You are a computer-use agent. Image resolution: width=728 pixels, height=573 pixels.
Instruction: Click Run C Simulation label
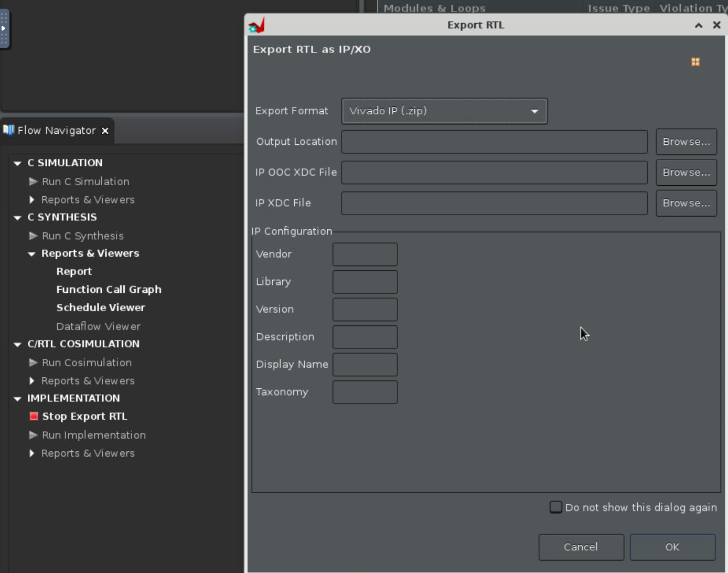click(x=85, y=182)
